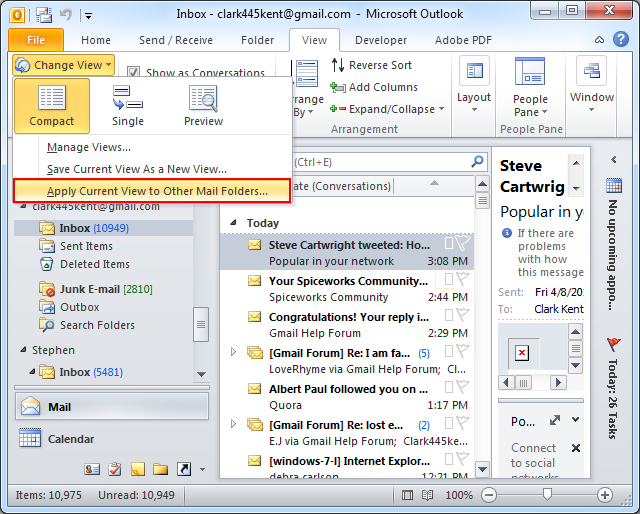Open the Customize Quick Access Toolbar dropdown

coord(88,16)
